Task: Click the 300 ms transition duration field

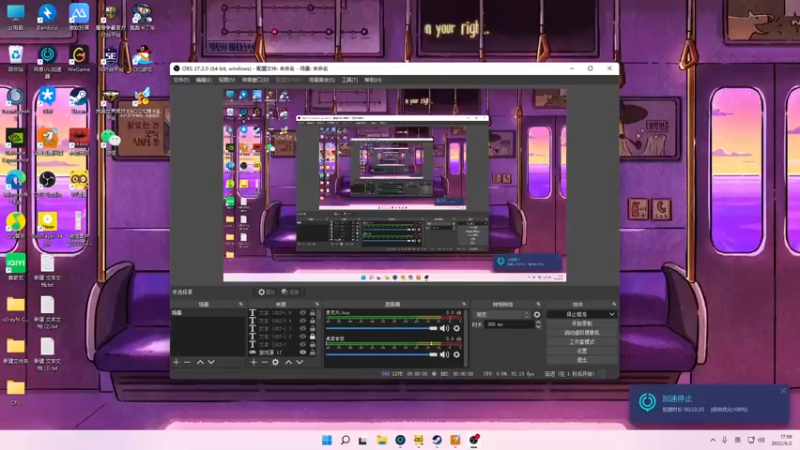Action: [509, 324]
